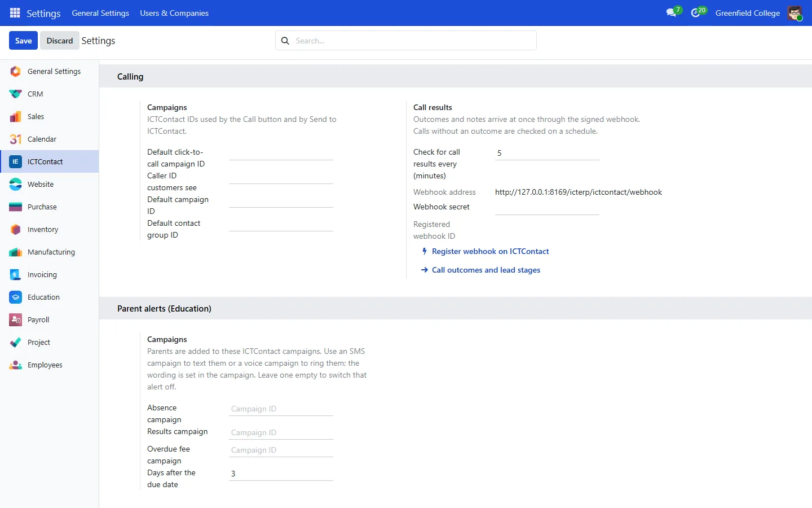Click the Payroll sidebar icon
This screenshot has height=508, width=812.
[x=16, y=319]
